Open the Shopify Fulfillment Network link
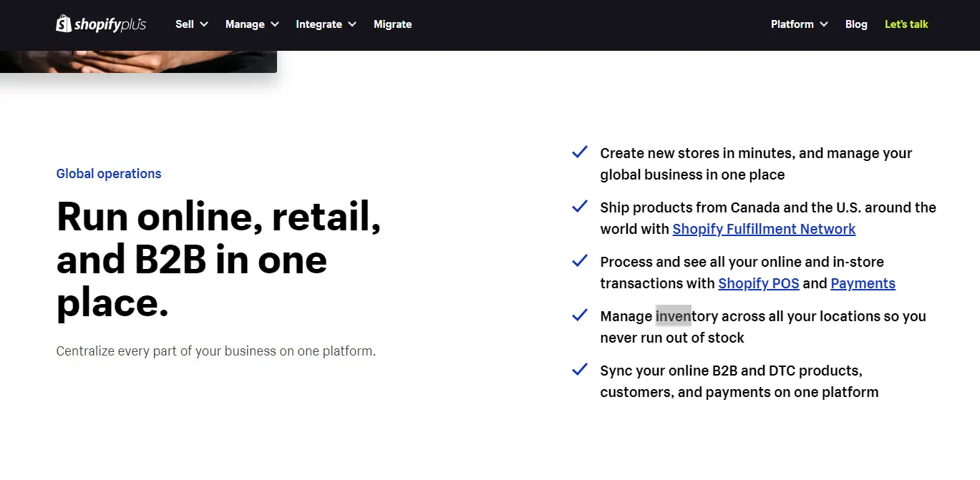This screenshot has width=980, height=480. coord(764,229)
